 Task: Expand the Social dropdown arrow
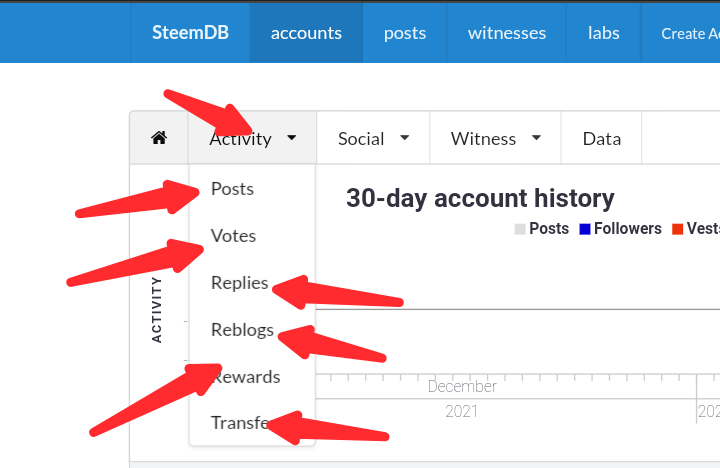pyautogui.click(x=405, y=138)
